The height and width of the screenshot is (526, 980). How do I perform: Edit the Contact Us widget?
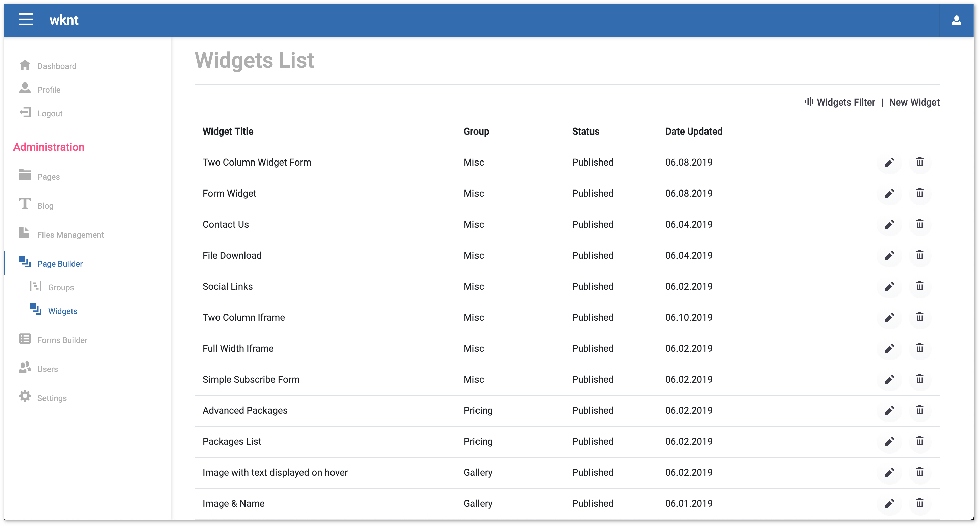pyautogui.click(x=889, y=225)
